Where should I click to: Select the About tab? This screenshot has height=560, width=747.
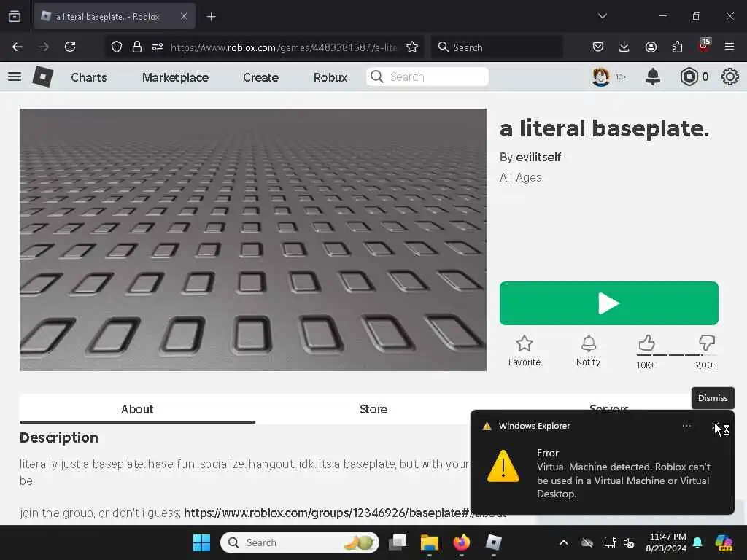coord(137,409)
